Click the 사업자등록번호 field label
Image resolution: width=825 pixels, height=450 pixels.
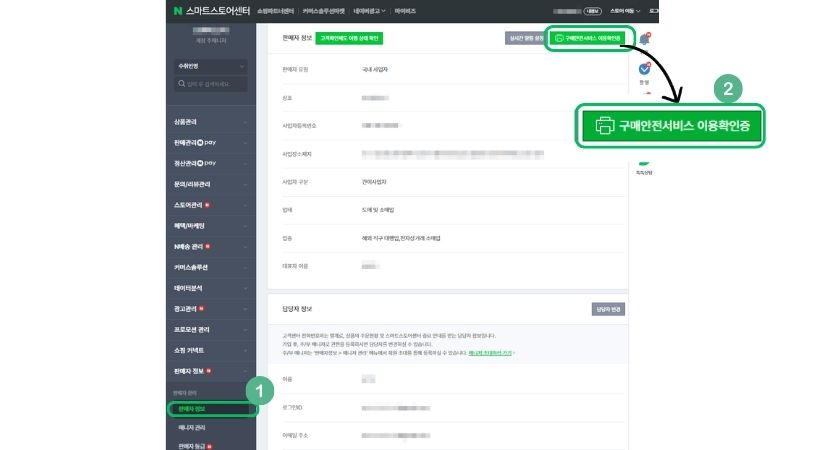tap(299, 126)
